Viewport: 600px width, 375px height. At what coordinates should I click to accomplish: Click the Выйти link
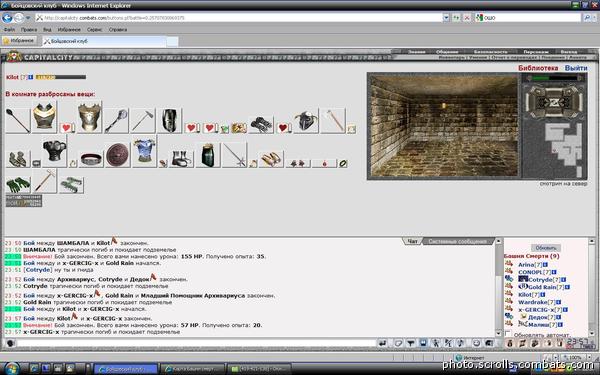point(576,68)
